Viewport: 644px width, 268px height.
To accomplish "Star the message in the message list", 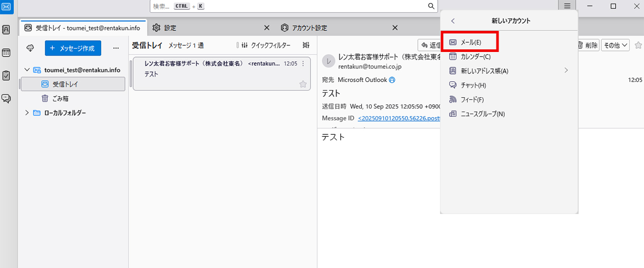I will [x=303, y=84].
